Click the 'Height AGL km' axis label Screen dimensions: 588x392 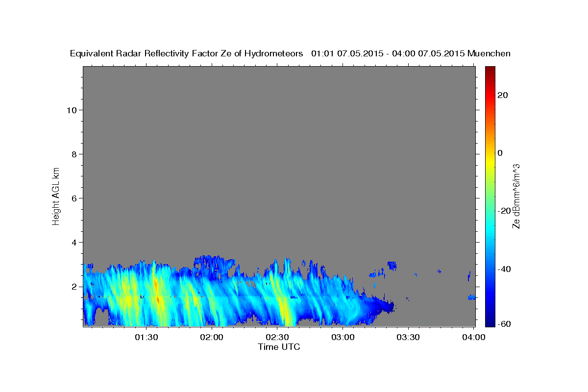56,196
